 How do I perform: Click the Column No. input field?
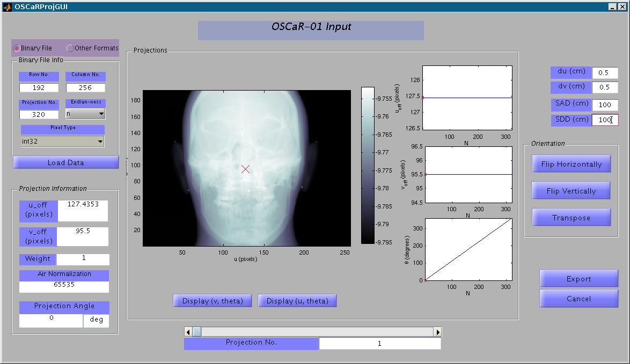pos(85,87)
